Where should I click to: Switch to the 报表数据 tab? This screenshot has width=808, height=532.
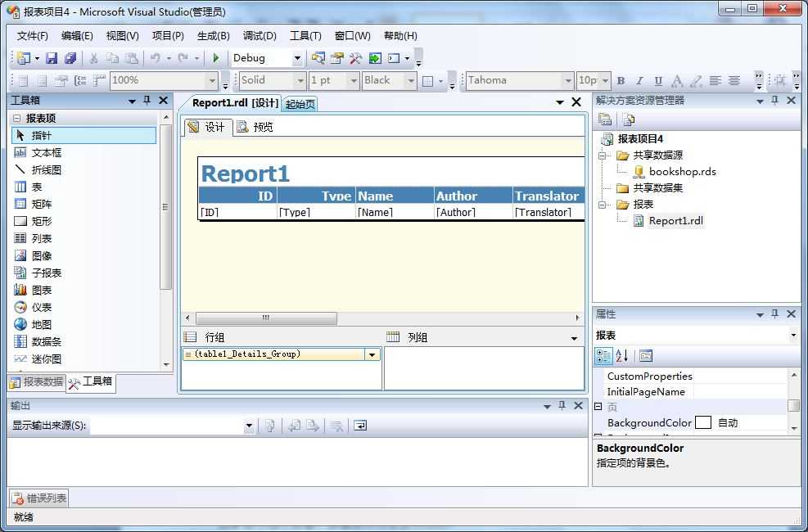[x=37, y=382]
